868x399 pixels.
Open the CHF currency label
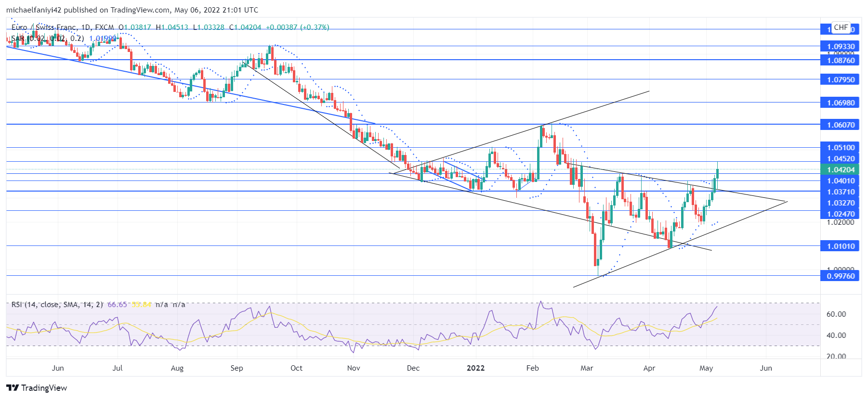pos(841,27)
